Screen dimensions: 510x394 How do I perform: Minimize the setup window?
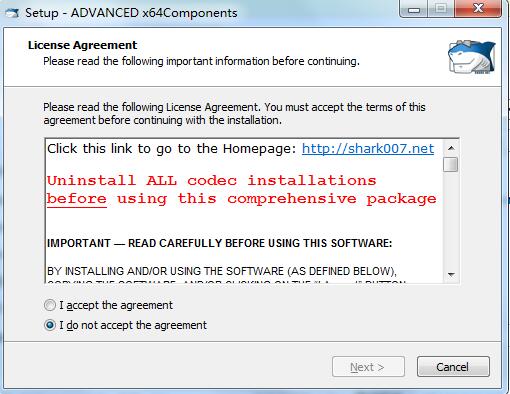414,9
